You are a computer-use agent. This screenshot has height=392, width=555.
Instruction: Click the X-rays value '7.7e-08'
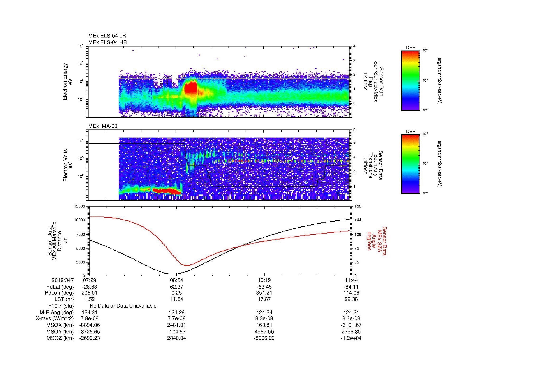coord(177,319)
